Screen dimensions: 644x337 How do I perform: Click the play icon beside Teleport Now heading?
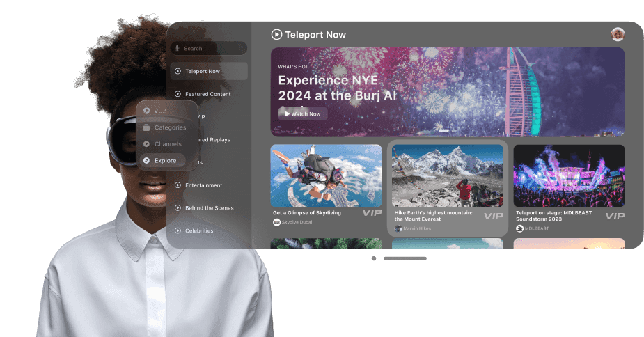point(276,34)
